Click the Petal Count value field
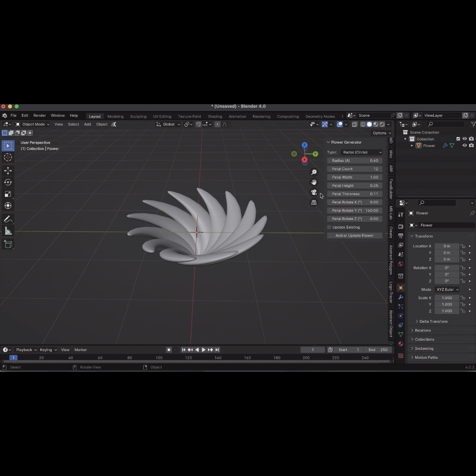 tap(355, 168)
